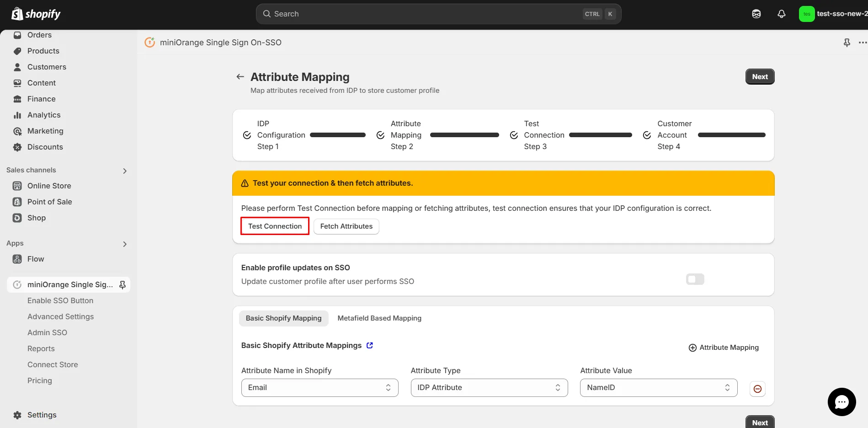Click the top Next button

tap(760, 77)
